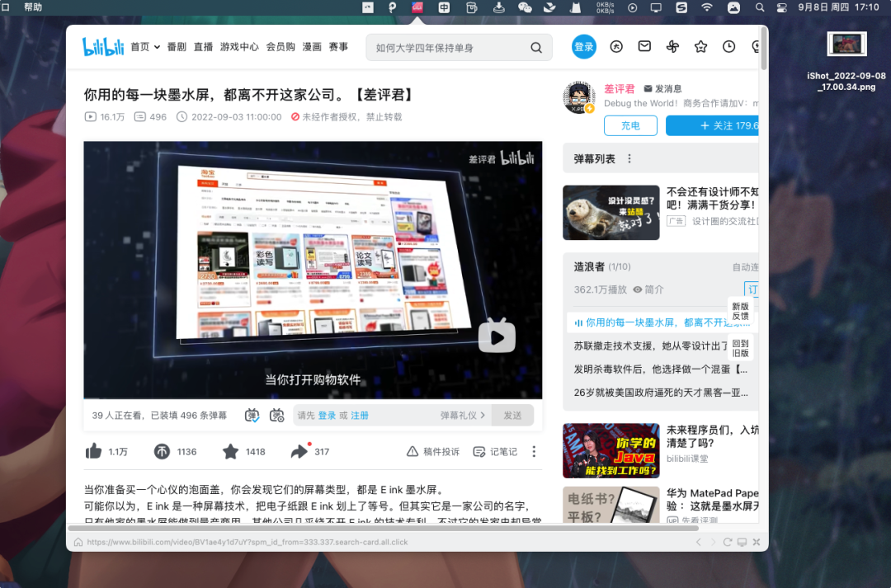This screenshot has height=588, width=891.
Task: Select the iShot screenshot file on desktop
Action: [846, 62]
